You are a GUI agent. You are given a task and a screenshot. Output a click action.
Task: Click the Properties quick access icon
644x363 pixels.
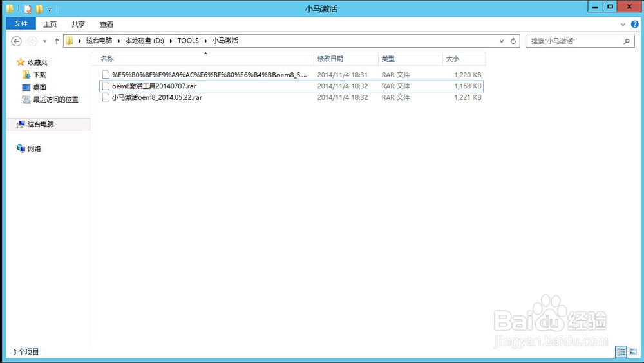(28, 8)
